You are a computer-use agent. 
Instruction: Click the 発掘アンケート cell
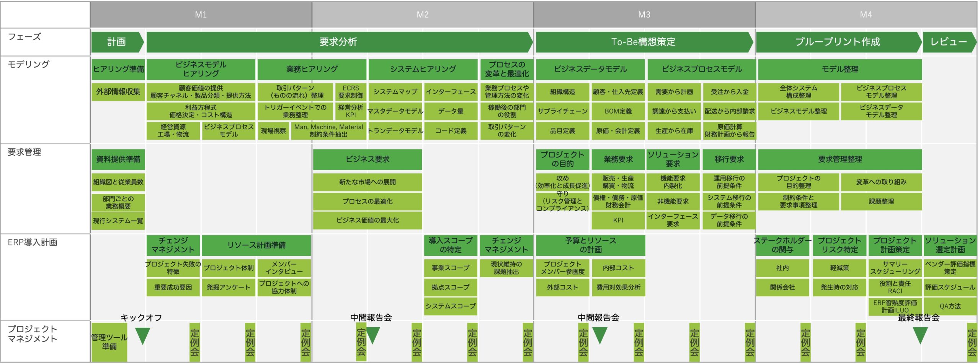[x=229, y=287]
